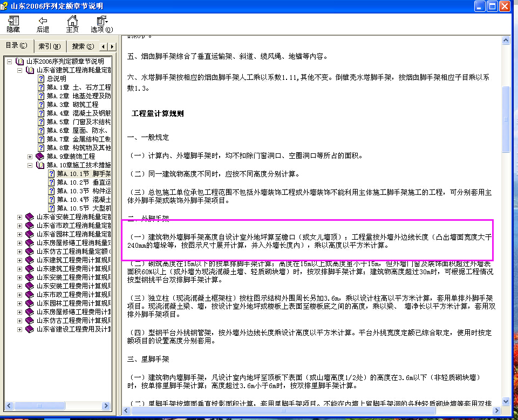Collapse the 山东省建筑工程消耗量定额 node
Viewport: 518px width, 420px height.
click(x=19, y=70)
